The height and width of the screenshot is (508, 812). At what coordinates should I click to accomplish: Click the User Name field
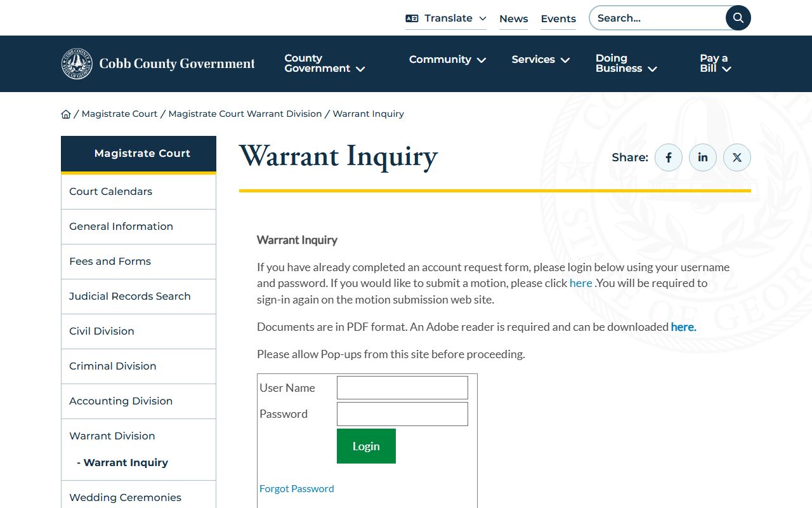point(402,388)
